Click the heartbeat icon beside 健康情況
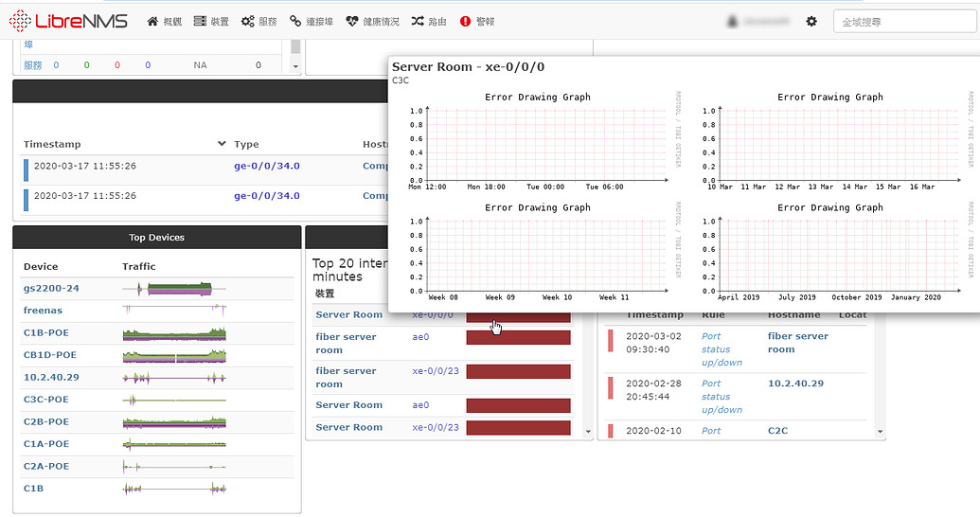This screenshot has height=517, width=980. [x=352, y=21]
